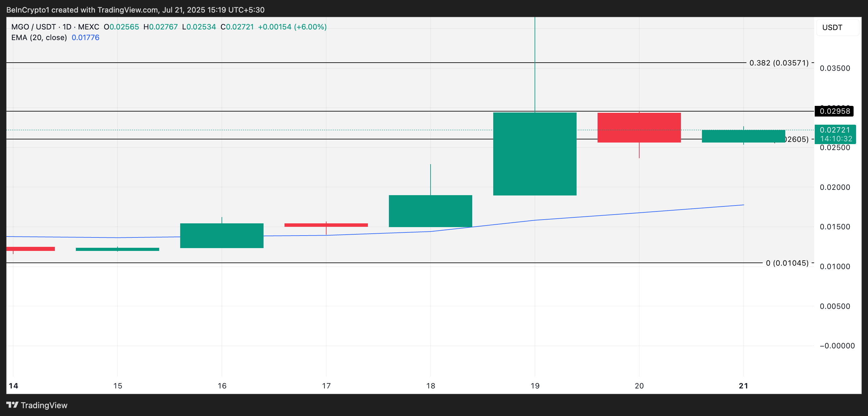The width and height of the screenshot is (868, 416).
Task: Select the blue EMA value 0.01776
Action: [x=85, y=37]
